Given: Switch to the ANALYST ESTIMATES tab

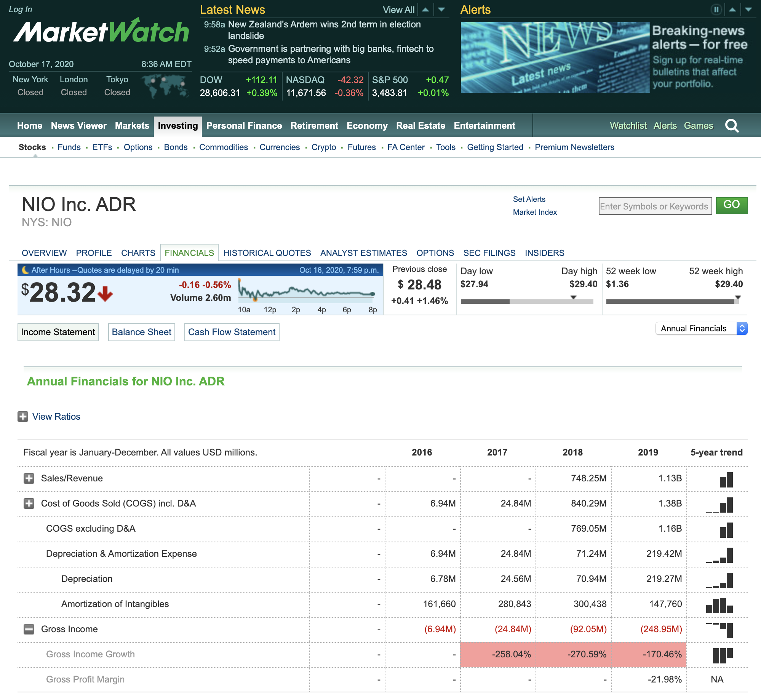Looking at the screenshot, I should click(364, 253).
